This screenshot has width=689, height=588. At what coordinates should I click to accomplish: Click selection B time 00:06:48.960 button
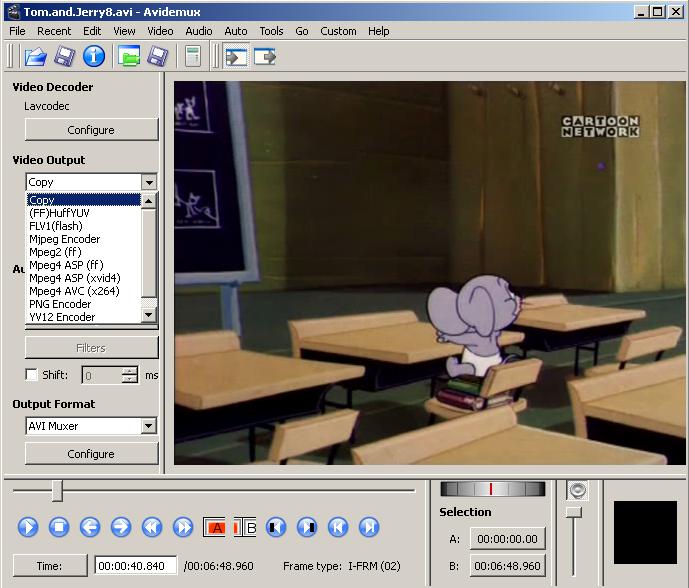point(508,566)
